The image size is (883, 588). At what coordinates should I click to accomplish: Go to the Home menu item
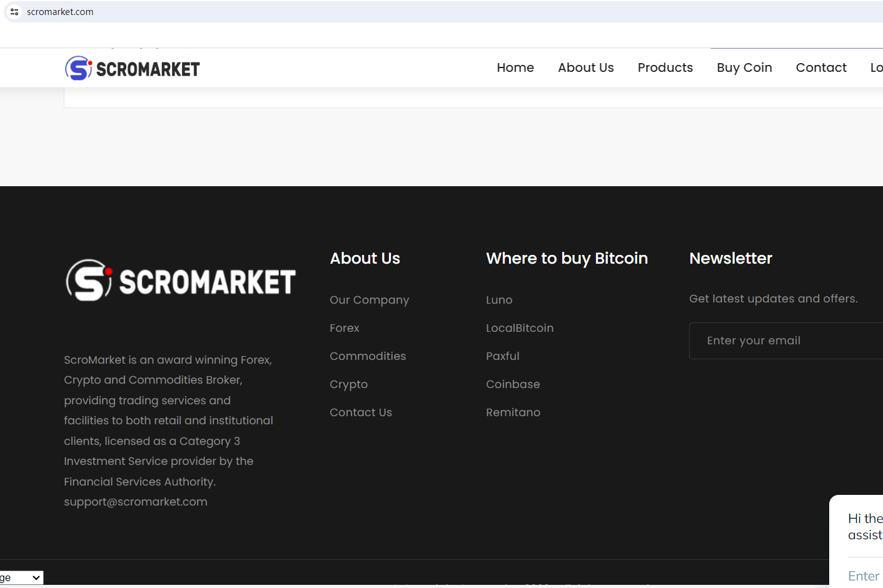[x=515, y=67]
